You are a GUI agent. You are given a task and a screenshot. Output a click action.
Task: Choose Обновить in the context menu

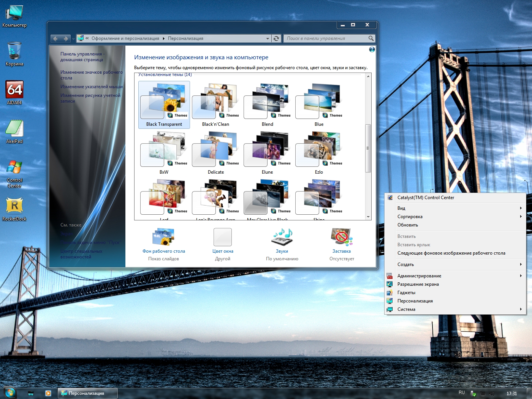(455, 225)
